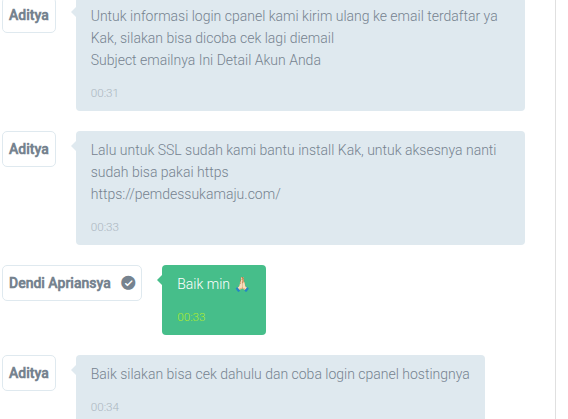Select Aditya's name tag beside the login cpanel hostingnya message
This screenshot has height=419, width=568.
tap(29, 373)
